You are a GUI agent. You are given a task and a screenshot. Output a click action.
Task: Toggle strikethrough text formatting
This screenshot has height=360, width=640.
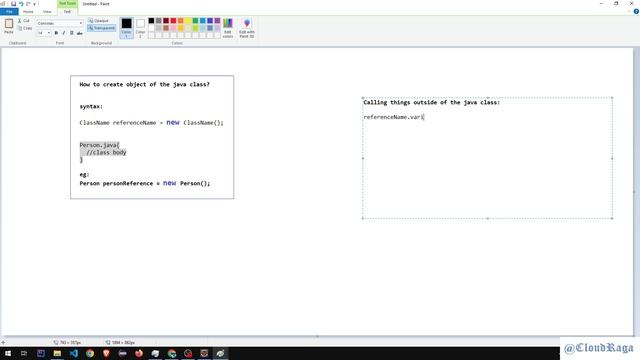[80, 33]
